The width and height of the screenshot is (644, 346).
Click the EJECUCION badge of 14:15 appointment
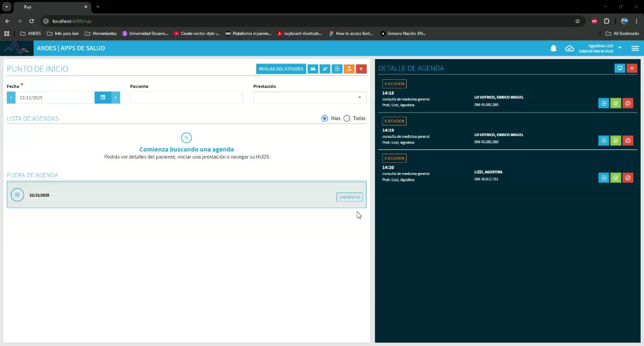pyautogui.click(x=394, y=84)
